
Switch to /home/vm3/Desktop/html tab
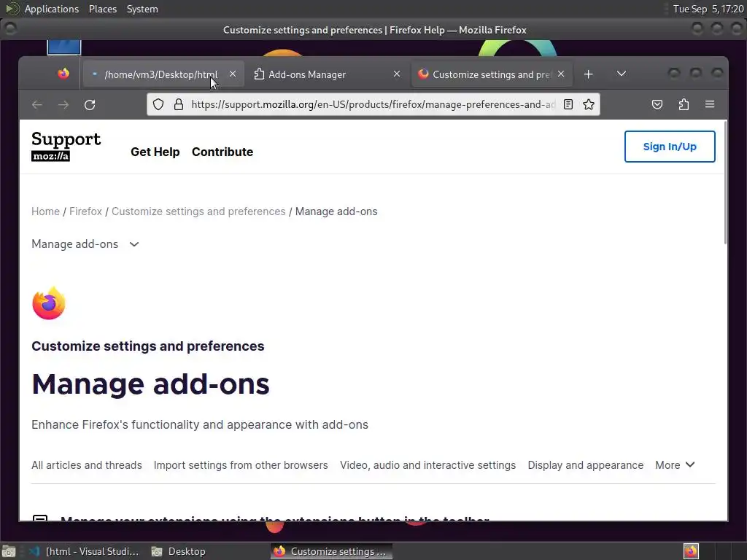(162, 74)
